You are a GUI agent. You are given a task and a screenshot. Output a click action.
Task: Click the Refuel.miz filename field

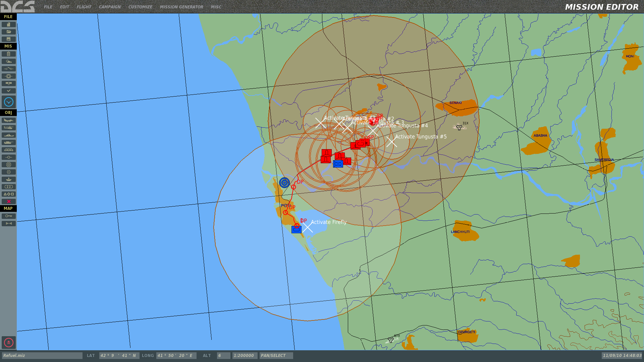pos(42,356)
